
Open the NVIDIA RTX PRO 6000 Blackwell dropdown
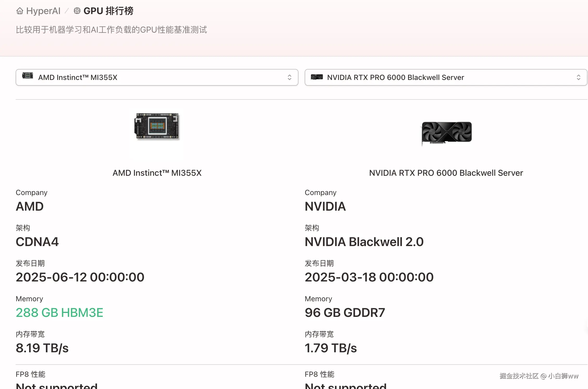[443, 77]
